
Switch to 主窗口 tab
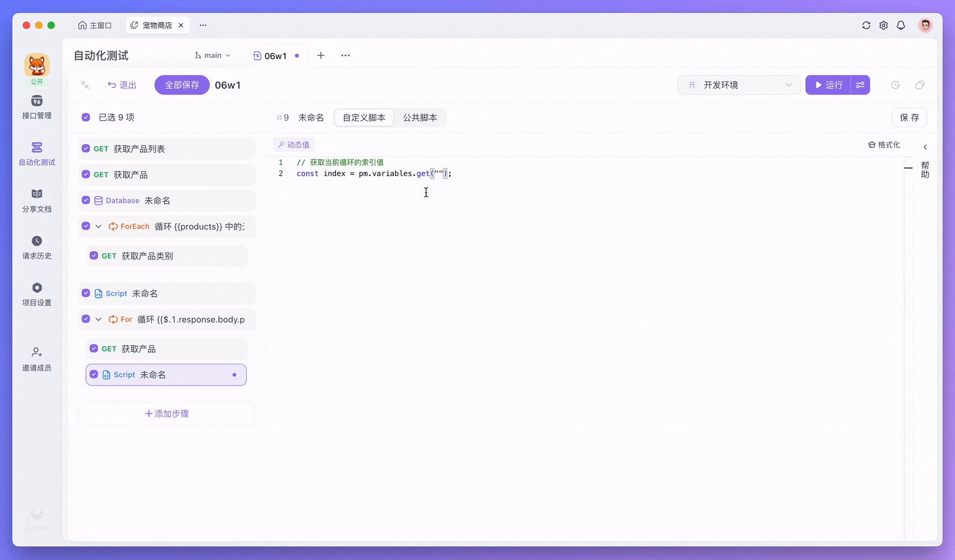click(95, 25)
